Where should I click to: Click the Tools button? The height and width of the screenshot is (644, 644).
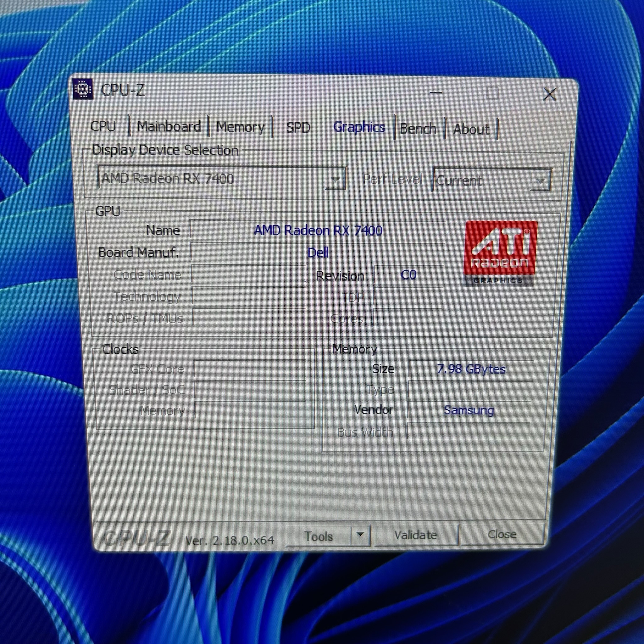coord(319,536)
